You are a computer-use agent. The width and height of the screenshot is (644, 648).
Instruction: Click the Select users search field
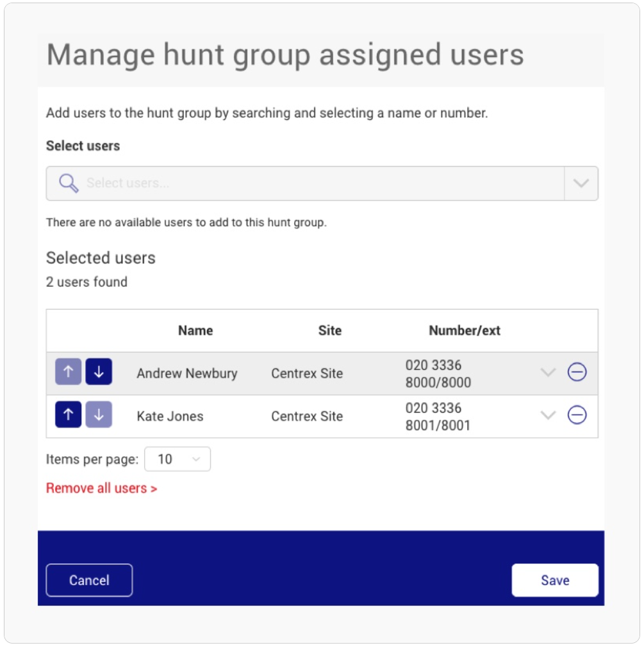click(305, 183)
